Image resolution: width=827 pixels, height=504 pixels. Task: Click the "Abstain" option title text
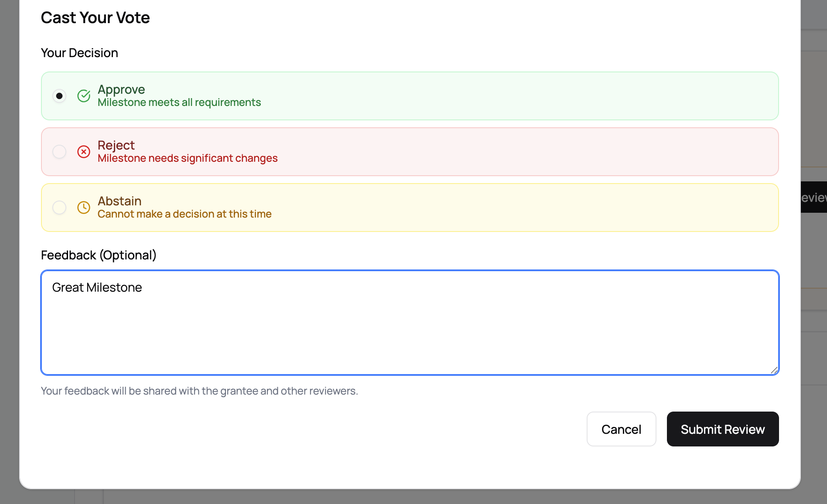120,201
